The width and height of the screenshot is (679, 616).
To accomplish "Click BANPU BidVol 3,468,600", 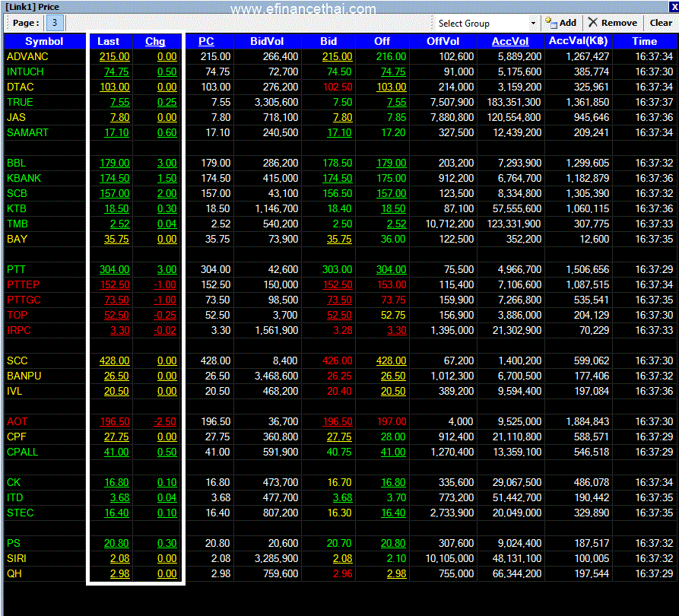I will (x=276, y=376).
